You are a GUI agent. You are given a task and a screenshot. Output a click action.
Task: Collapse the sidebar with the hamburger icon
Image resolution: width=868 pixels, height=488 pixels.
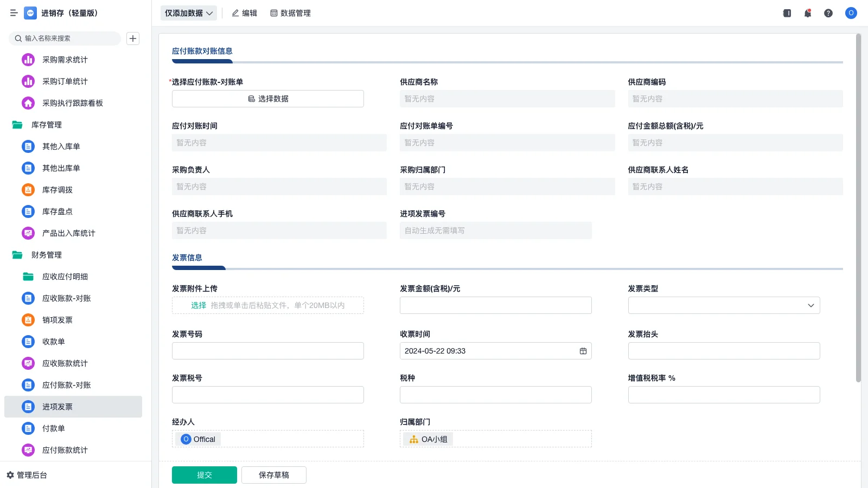14,13
